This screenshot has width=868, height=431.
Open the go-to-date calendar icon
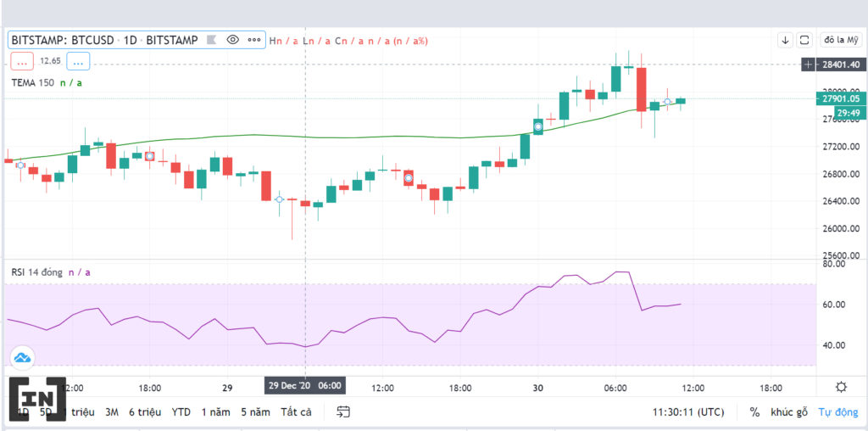343,411
